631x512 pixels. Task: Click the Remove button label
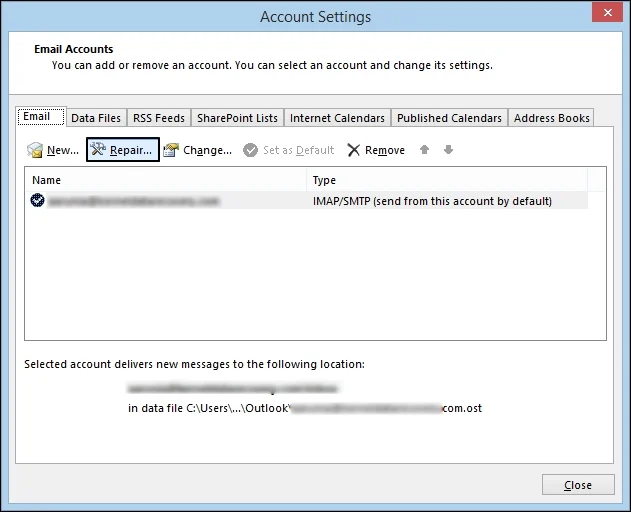pyautogui.click(x=385, y=150)
